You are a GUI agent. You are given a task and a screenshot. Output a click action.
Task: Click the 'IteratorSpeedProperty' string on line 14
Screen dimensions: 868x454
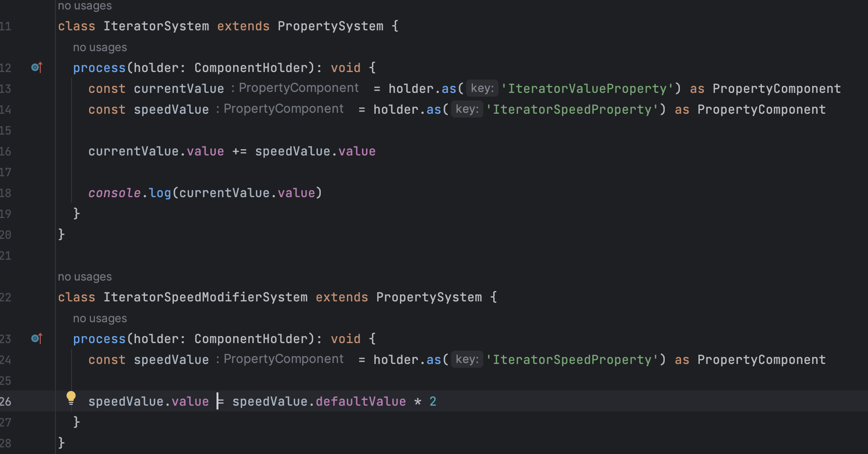point(572,109)
